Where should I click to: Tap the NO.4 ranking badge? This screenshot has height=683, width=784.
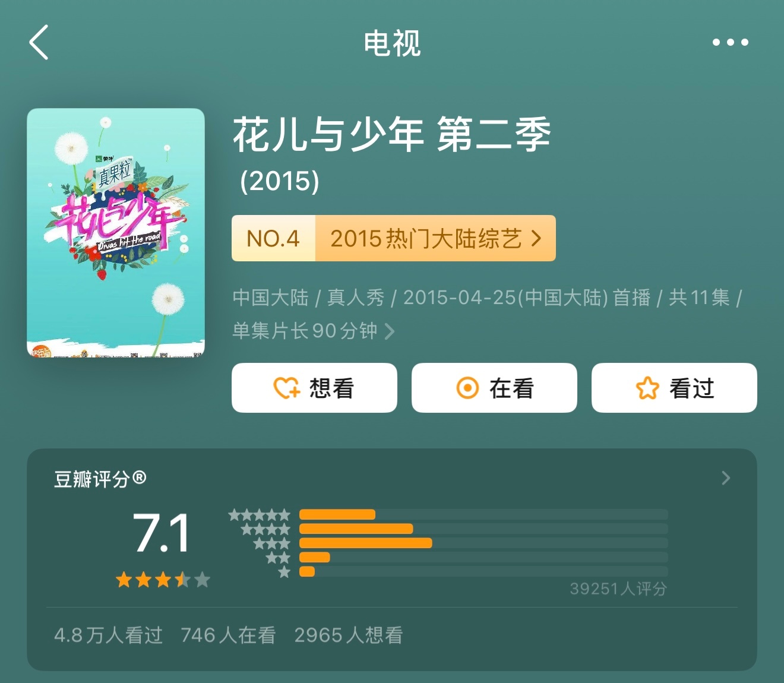[x=273, y=238]
